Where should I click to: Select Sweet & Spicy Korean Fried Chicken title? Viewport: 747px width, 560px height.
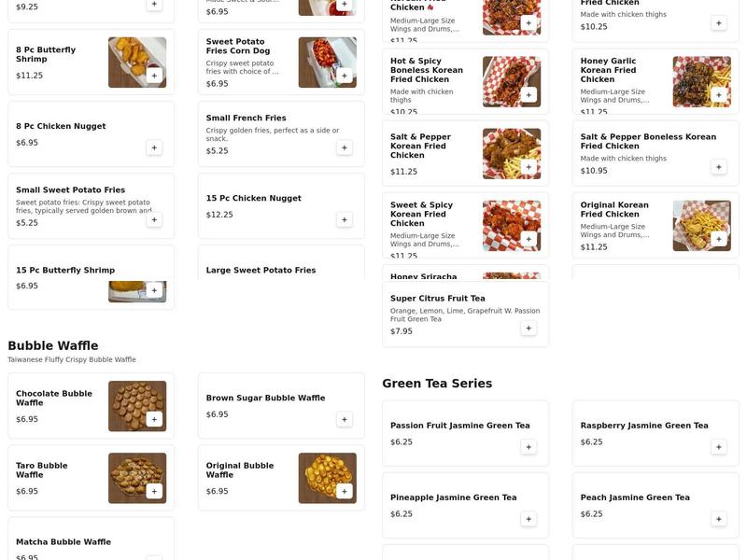point(422,214)
